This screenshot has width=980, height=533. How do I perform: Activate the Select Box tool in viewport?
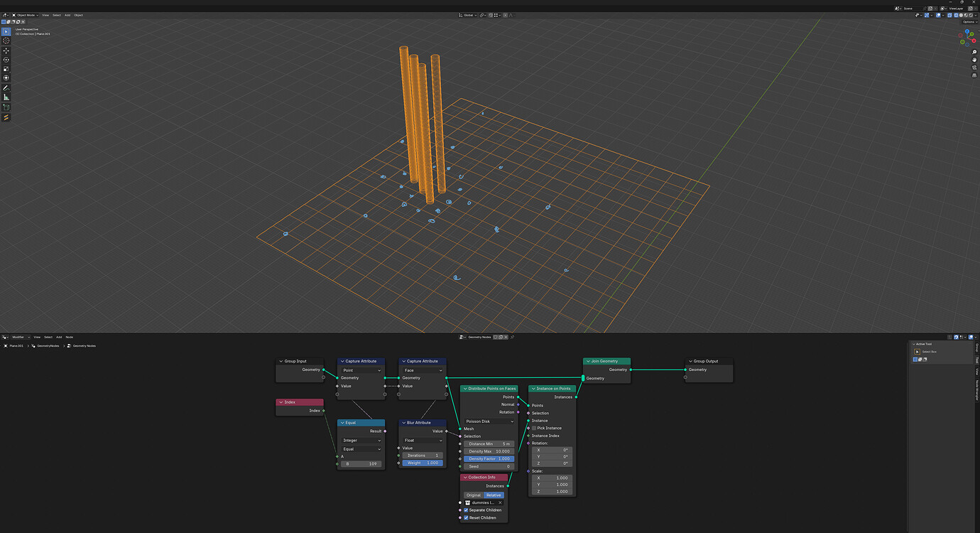pyautogui.click(x=6, y=32)
